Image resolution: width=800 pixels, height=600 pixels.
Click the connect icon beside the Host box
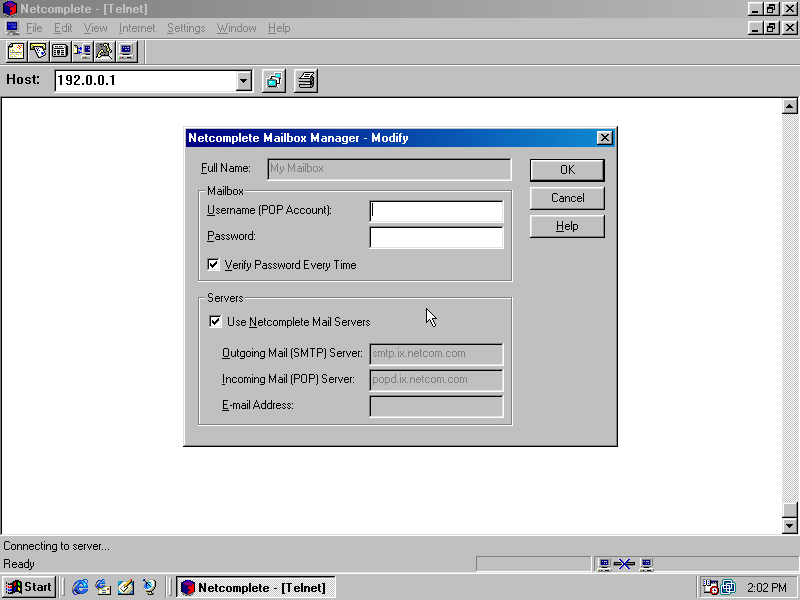click(x=273, y=81)
